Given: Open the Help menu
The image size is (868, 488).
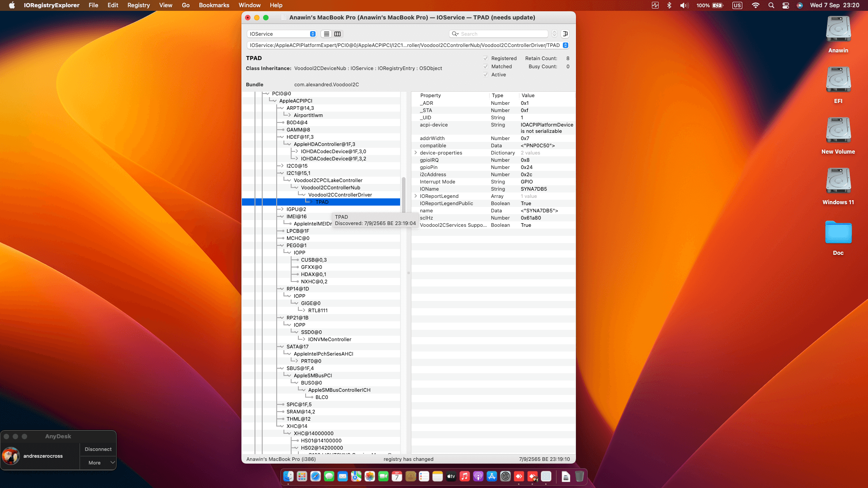Looking at the screenshot, I should pos(276,5).
